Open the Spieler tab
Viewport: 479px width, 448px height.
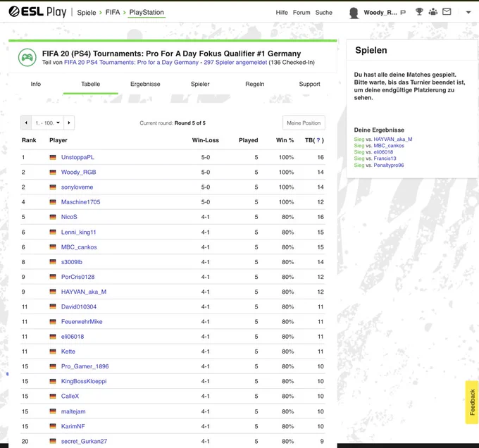coord(200,84)
